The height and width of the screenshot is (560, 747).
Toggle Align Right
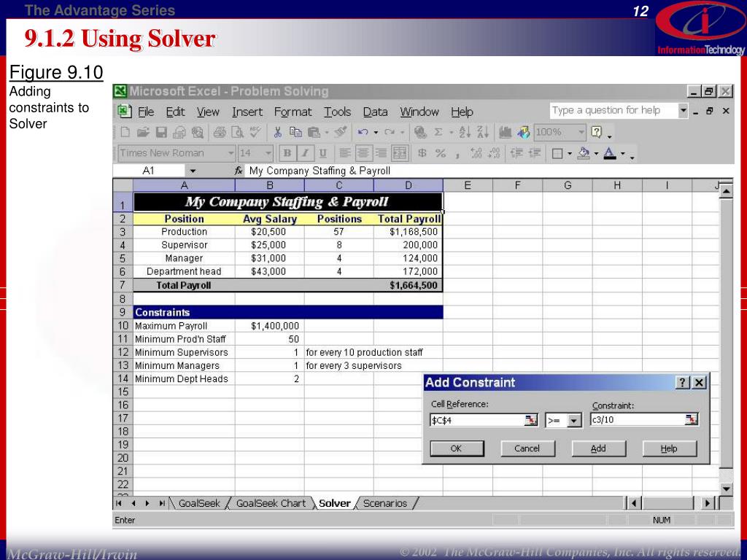click(381, 153)
